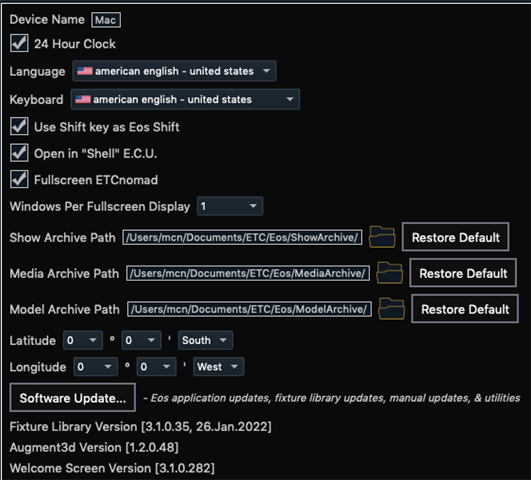Restore default Media Archive Path
Screen dimensions: 531x480
[463, 273]
